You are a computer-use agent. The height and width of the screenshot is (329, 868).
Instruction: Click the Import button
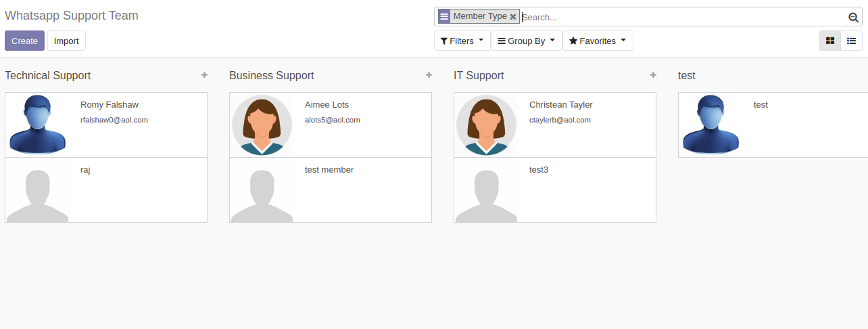coord(66,41)
